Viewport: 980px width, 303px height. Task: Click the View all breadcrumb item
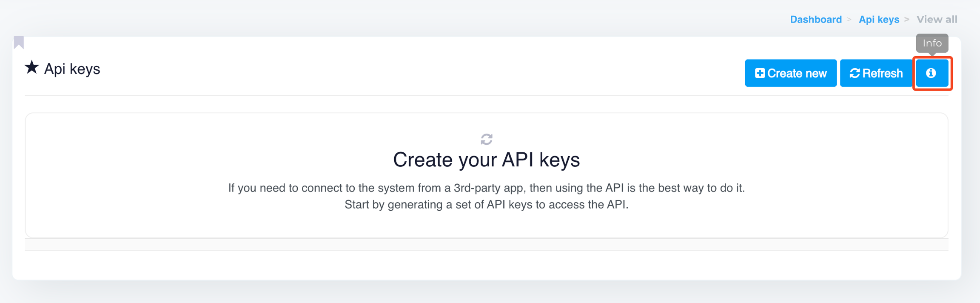point(937,20)
